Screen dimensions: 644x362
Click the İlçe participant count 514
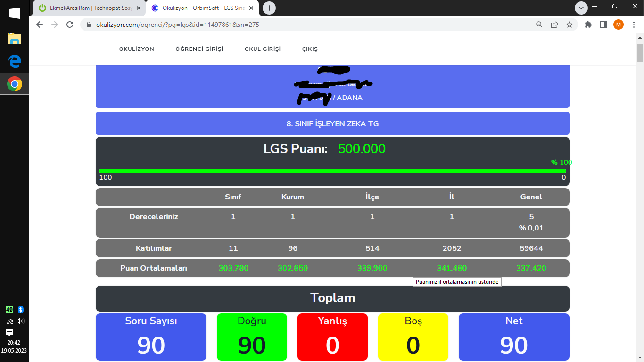372,248
